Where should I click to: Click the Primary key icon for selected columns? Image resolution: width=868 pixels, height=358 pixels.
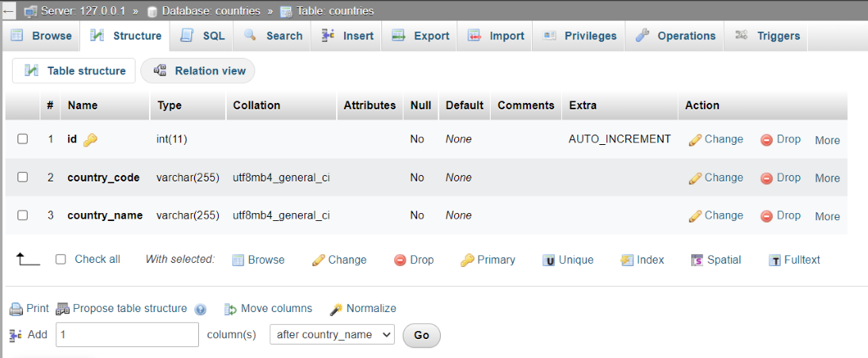[x=468, y=260]
